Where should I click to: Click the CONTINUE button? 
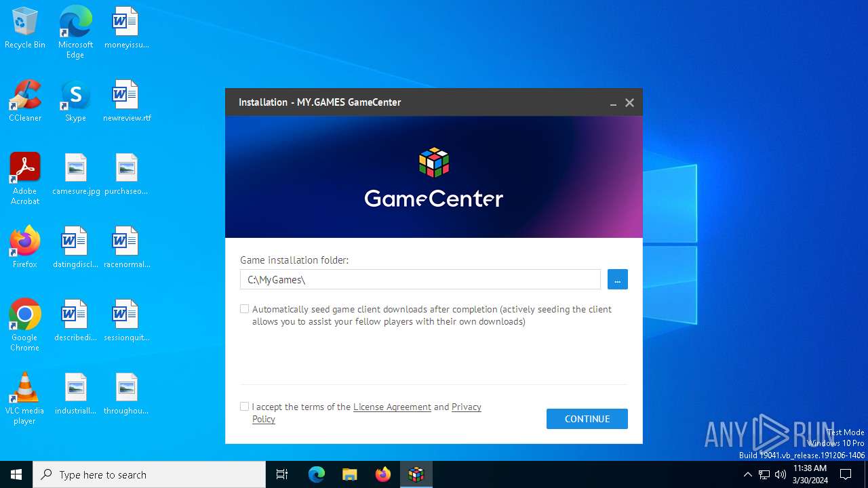pyautogui.click(x=587, y=419)
